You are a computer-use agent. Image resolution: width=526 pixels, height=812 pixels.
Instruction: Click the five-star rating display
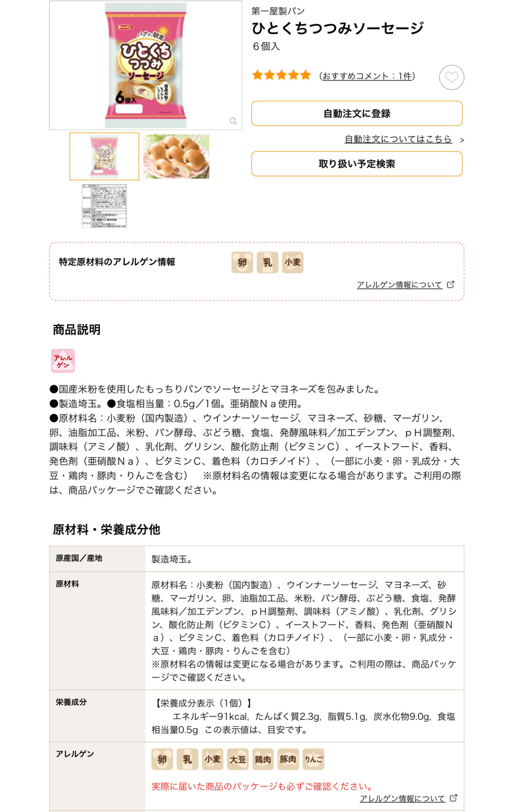(282, 76)
